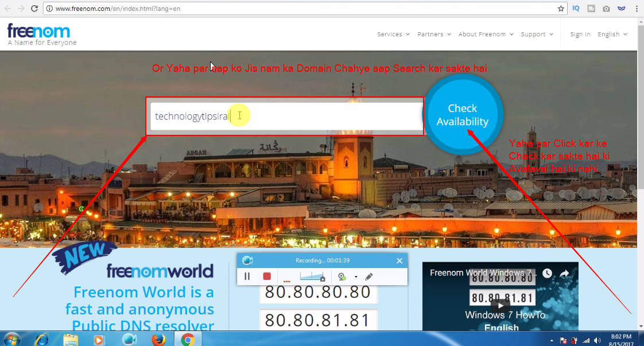Viewport: 644px width, 346px height.
Task: Expand the Services menu
Action: pyautogui.click(x=394, y=34)
